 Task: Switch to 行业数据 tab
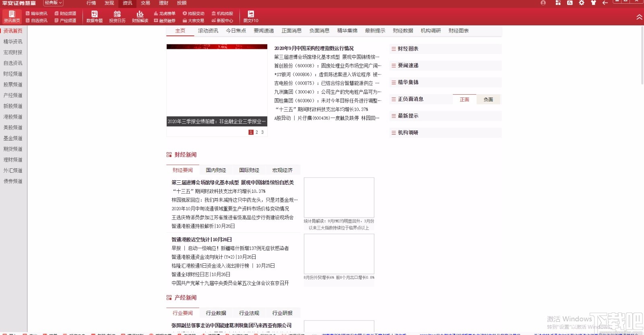pos(216,313)
